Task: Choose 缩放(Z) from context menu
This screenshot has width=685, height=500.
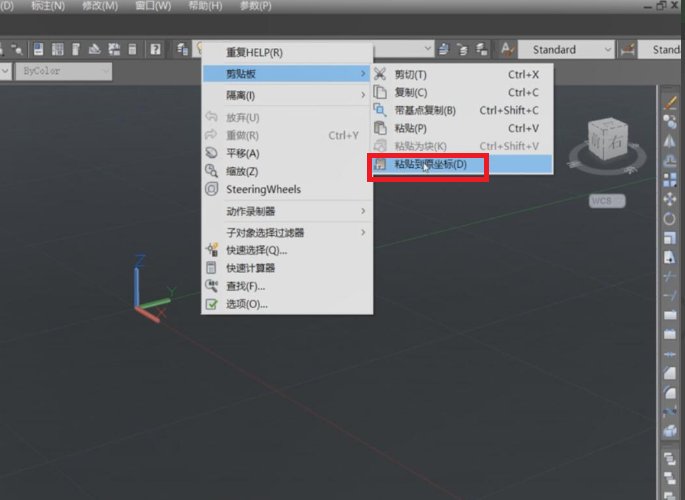Action: tap(287, 171)
